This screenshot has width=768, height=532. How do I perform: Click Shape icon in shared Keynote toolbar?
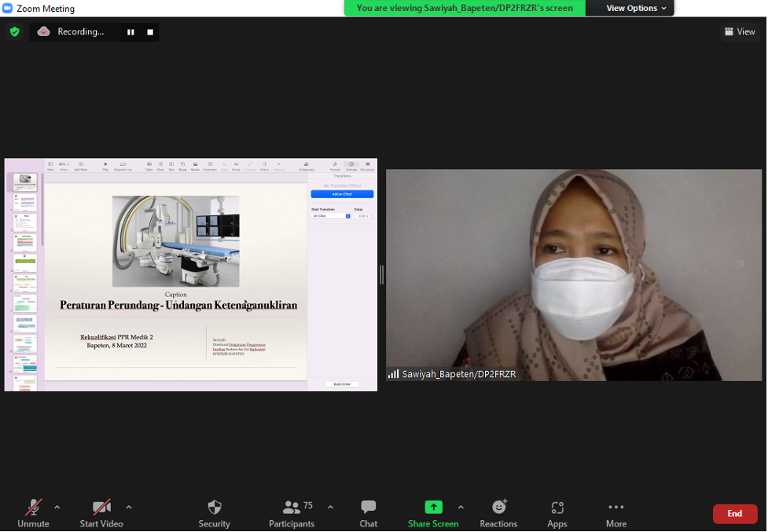182,166
